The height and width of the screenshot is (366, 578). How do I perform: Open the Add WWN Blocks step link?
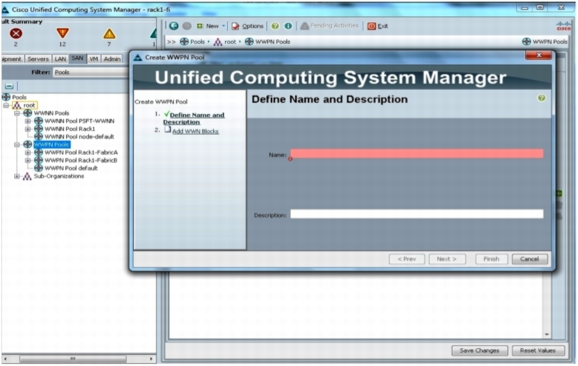click(x=195, y=131)
